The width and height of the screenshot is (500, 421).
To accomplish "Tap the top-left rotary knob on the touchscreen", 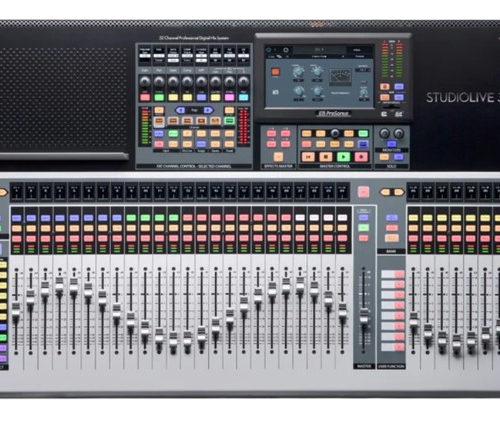I will click(x=298, y=71).
